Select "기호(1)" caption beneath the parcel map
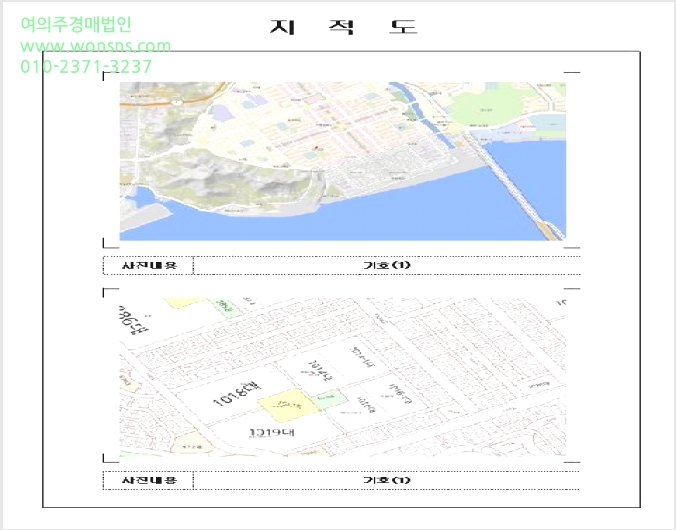 point(387,480)
